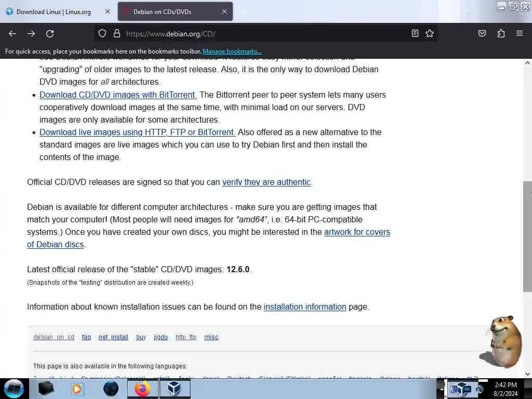
Task: Switch to Firefox in the taskbar
Action: [142, 389]
